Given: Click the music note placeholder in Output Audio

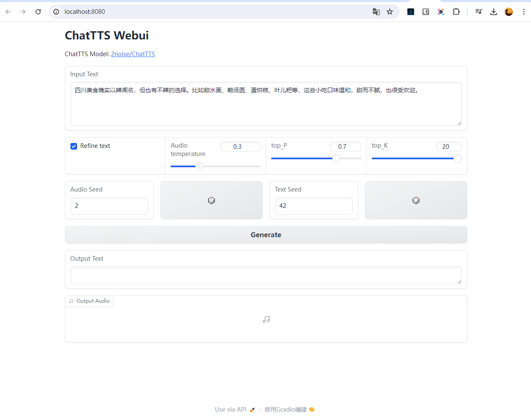Looking at the screenshot, I should tap(266, 319).
